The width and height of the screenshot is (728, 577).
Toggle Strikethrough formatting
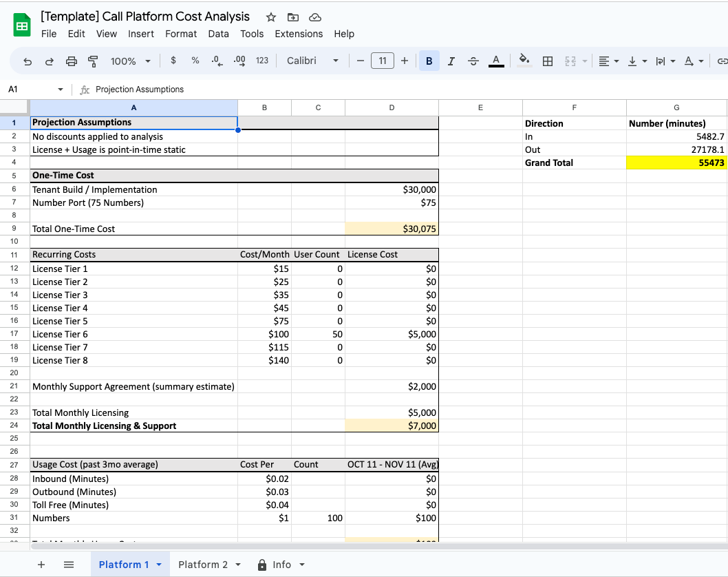coord(473,61)
